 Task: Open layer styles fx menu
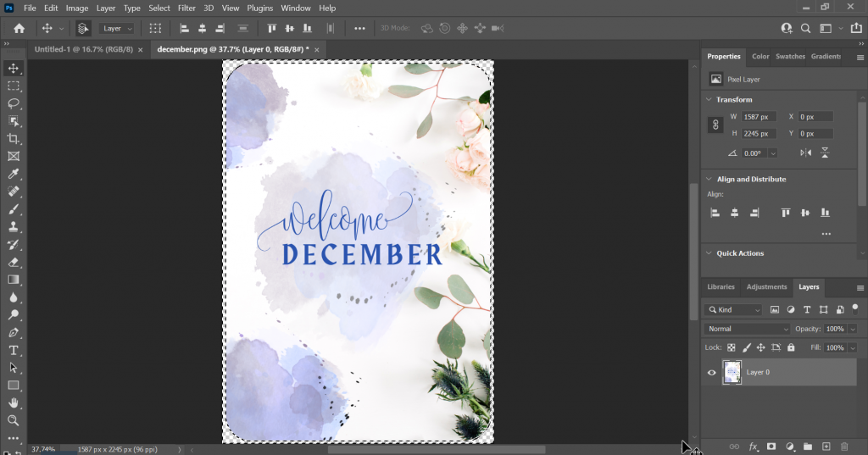tap(753, 447)
